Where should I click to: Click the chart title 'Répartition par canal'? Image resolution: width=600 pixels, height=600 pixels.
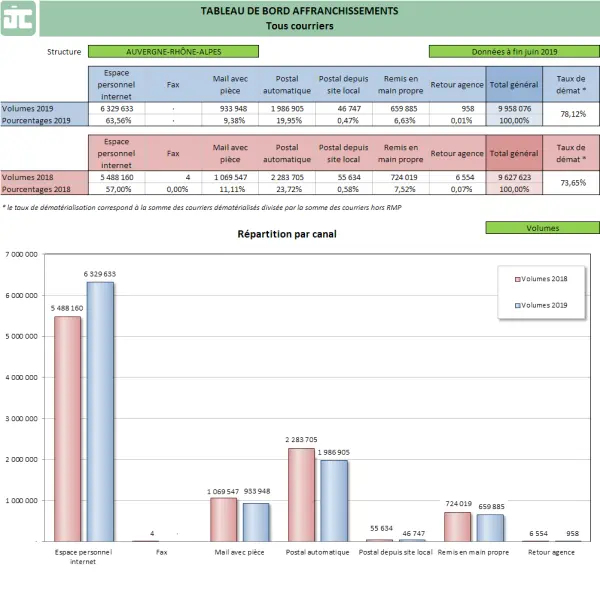[287, 234]
